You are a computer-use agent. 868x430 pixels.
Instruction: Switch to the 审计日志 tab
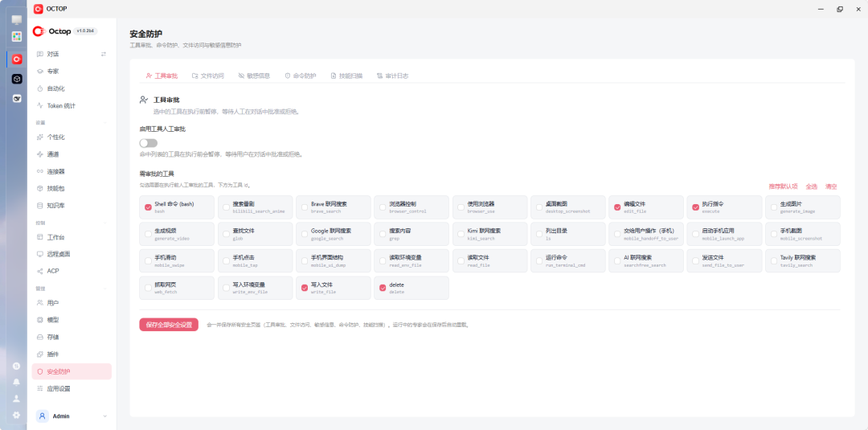point(392,76)
